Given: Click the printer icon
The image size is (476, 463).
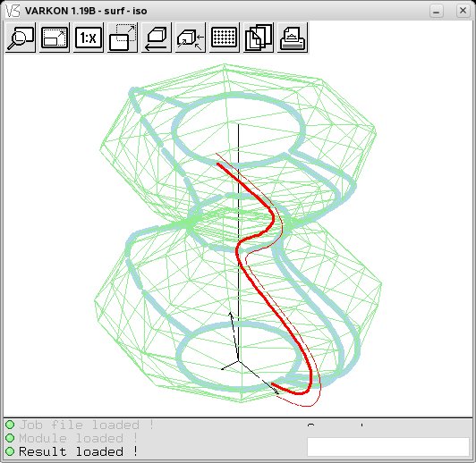Looking at the screenshot, I should (293, 38).
